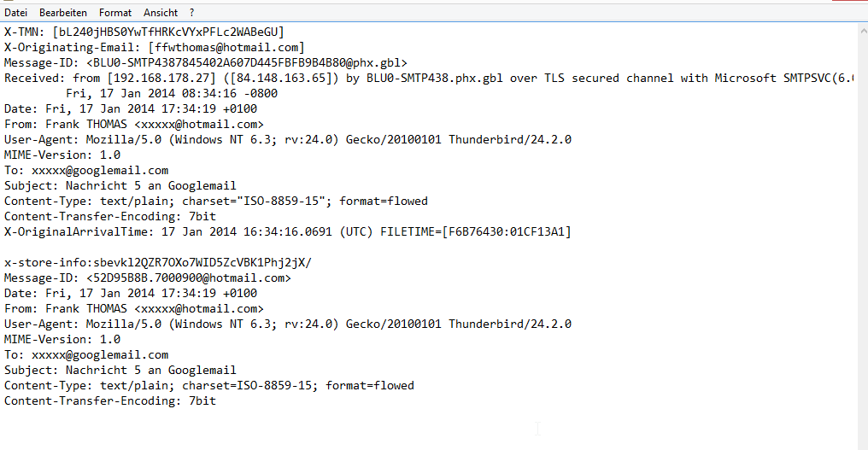Image resolution: width=868 pixels, height=450 pixels.
Task: Click the second User-Agent Thunderbird line
Action: [287, 324]
